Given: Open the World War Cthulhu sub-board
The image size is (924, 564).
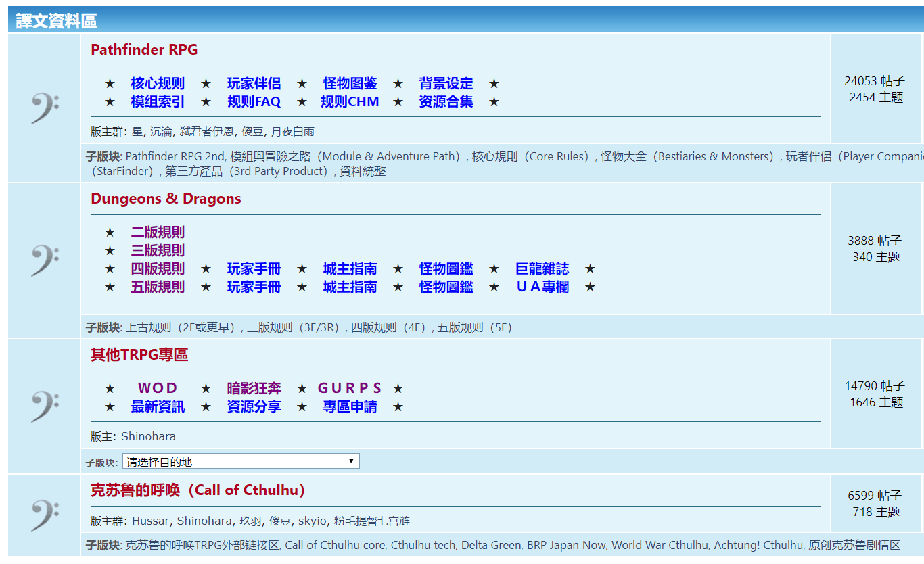Looking at the screenshot, I should 659,545.
